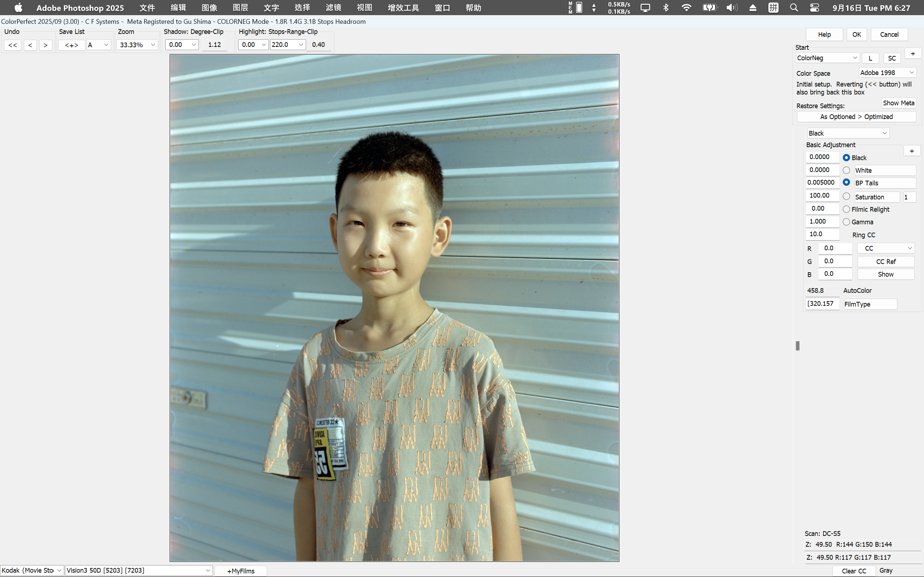Click the gray slider handle in right panel
Screen dimensions: 924x577
(797, 346)
